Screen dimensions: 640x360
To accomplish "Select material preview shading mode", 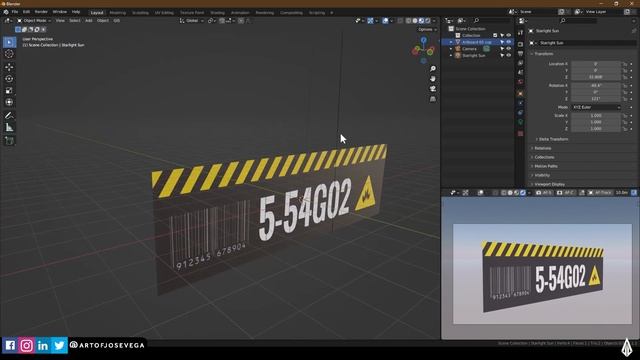I will [422, 20].
